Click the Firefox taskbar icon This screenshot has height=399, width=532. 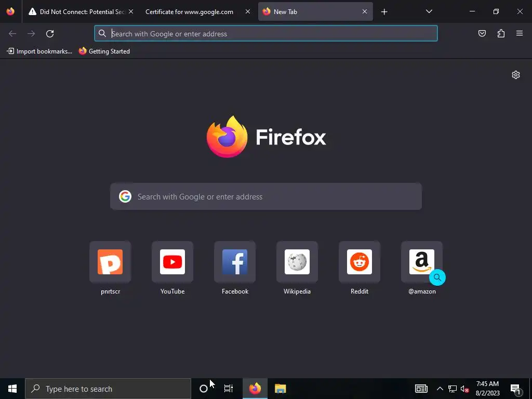click(x=255, y=389)
